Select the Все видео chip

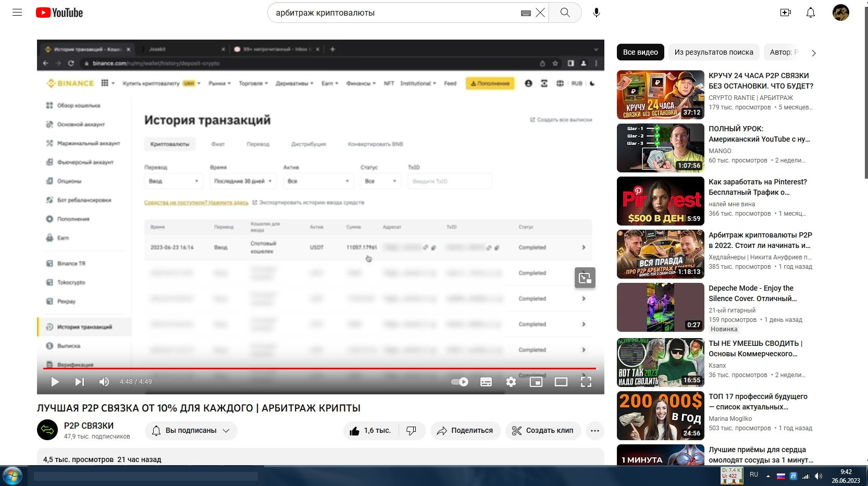[x=640, y=52]
